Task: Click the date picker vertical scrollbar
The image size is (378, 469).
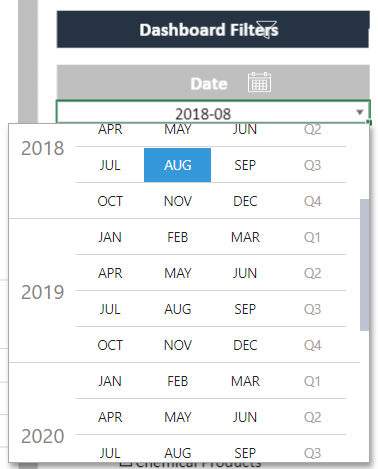Action: [365, 265]
